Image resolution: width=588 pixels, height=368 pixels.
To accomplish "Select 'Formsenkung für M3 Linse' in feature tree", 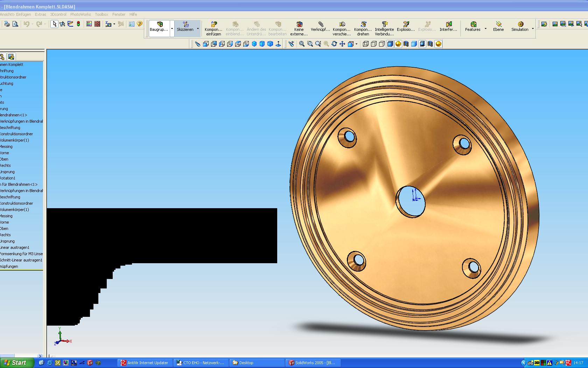I will coord(21,254).
